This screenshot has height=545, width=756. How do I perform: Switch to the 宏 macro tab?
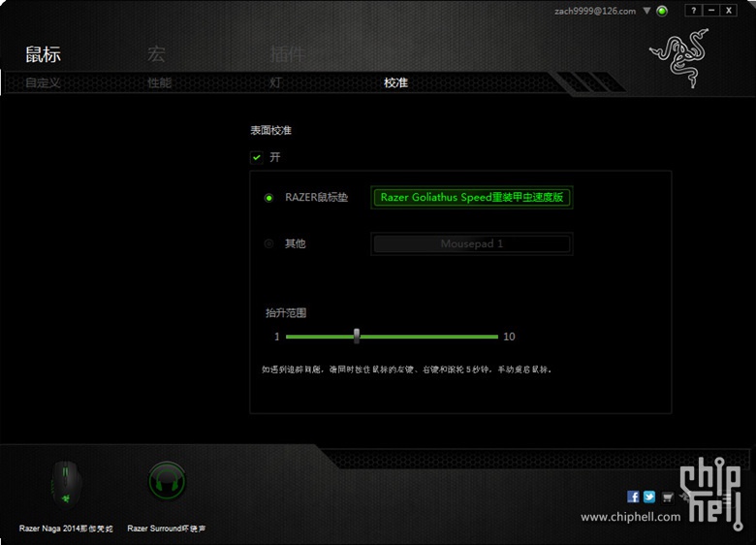[156, 54]
